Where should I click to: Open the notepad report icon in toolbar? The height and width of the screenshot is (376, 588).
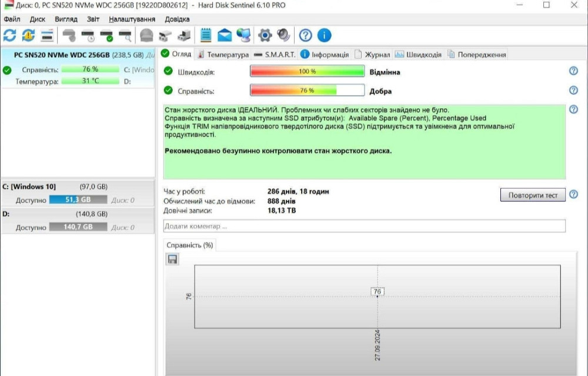tap(205, 35)
